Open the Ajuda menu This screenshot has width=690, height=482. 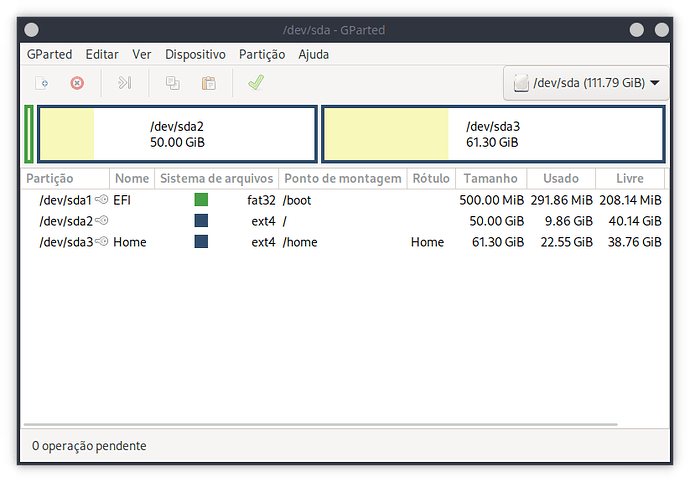(313, 54)
